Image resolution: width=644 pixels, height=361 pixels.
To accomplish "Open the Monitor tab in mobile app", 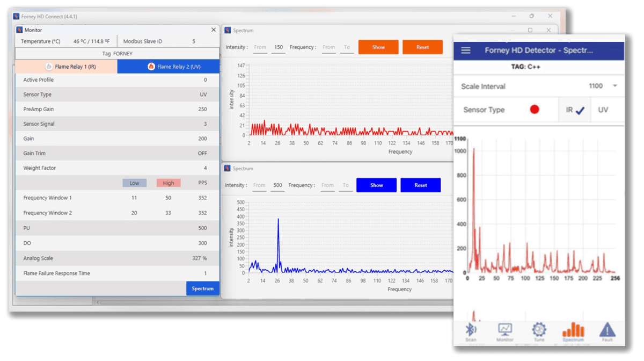I will pyautogui.click(x=505, y=332).
